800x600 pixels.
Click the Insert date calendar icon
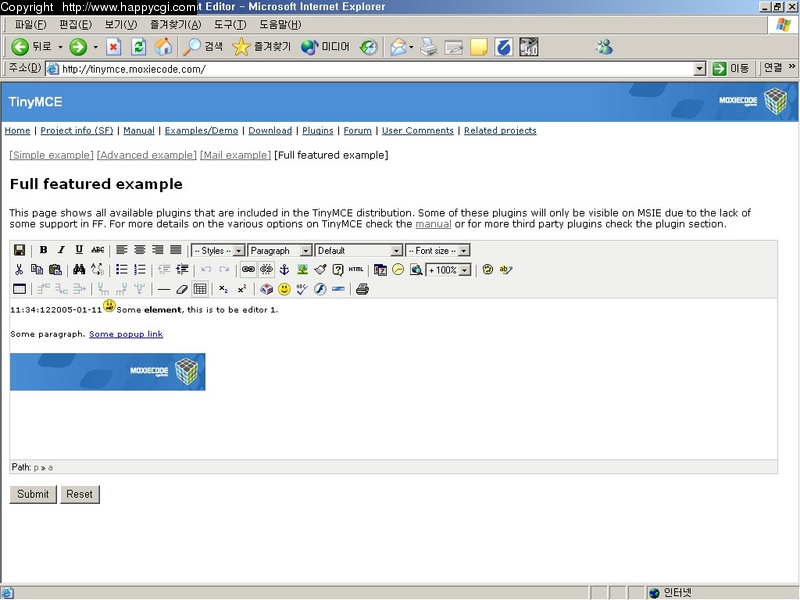[380, 269]
